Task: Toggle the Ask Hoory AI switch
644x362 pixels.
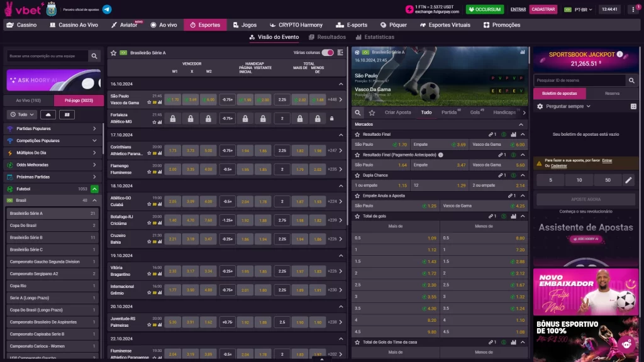Action: point(87,84)
